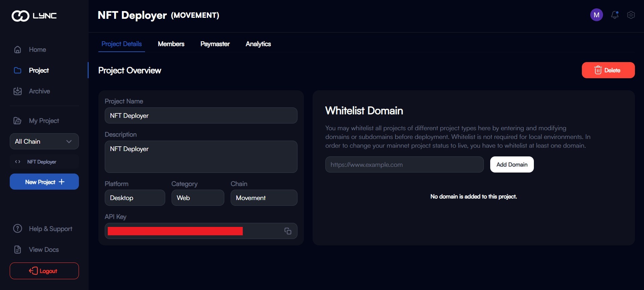
Task: Open My Project in the sidebar
Action: 44,121
